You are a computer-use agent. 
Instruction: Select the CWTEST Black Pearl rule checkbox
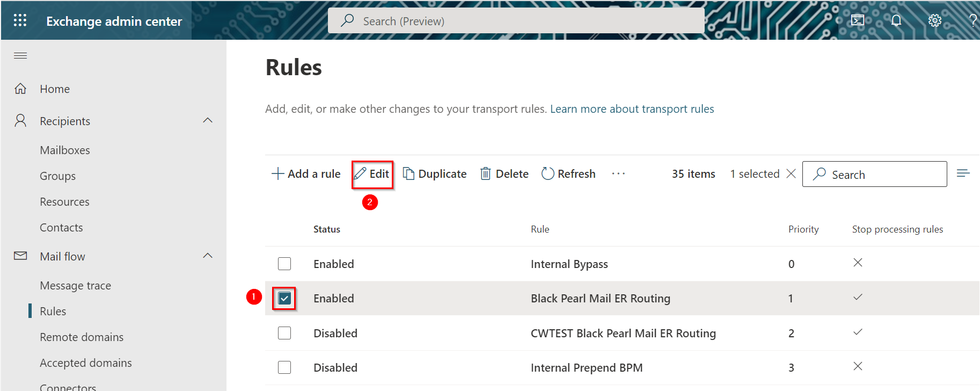tap(284, 333)
